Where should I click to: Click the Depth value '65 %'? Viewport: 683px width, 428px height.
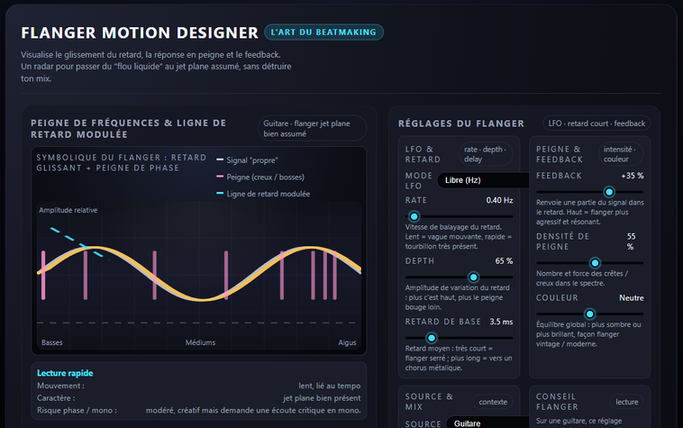click(504, 261)
